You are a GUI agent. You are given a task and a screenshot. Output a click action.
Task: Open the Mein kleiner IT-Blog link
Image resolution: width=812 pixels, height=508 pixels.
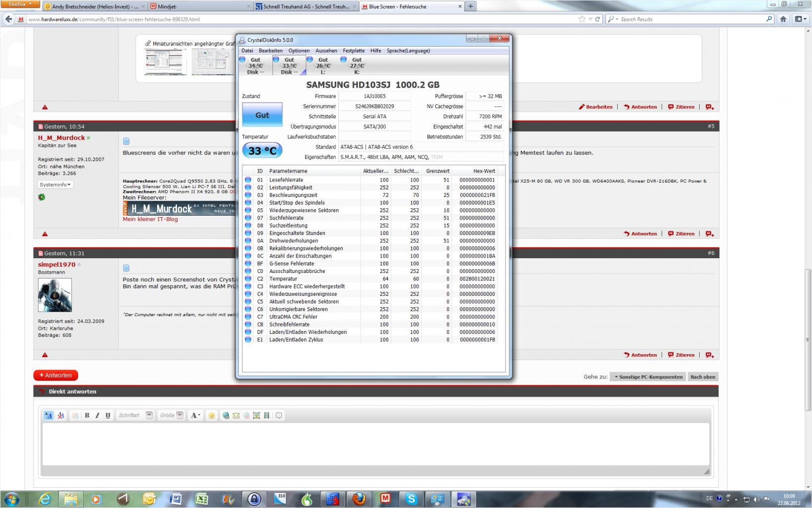tap(150, 219)
